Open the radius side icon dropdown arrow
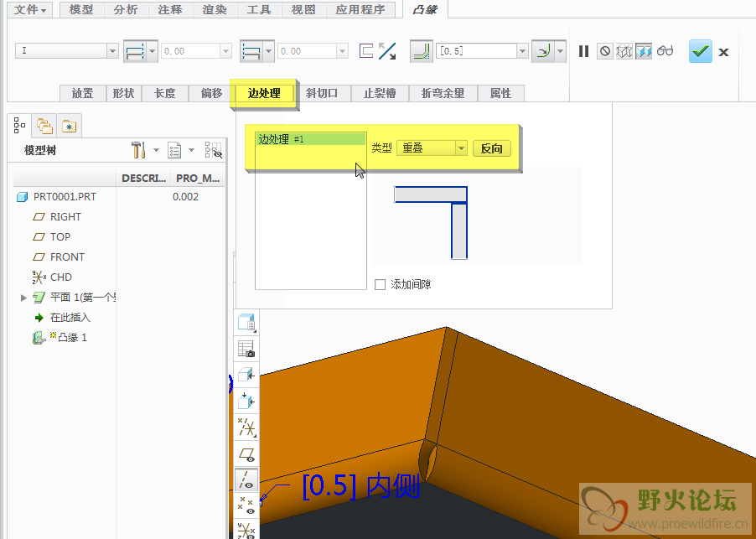The image size is (756, 539). point(560,51)
